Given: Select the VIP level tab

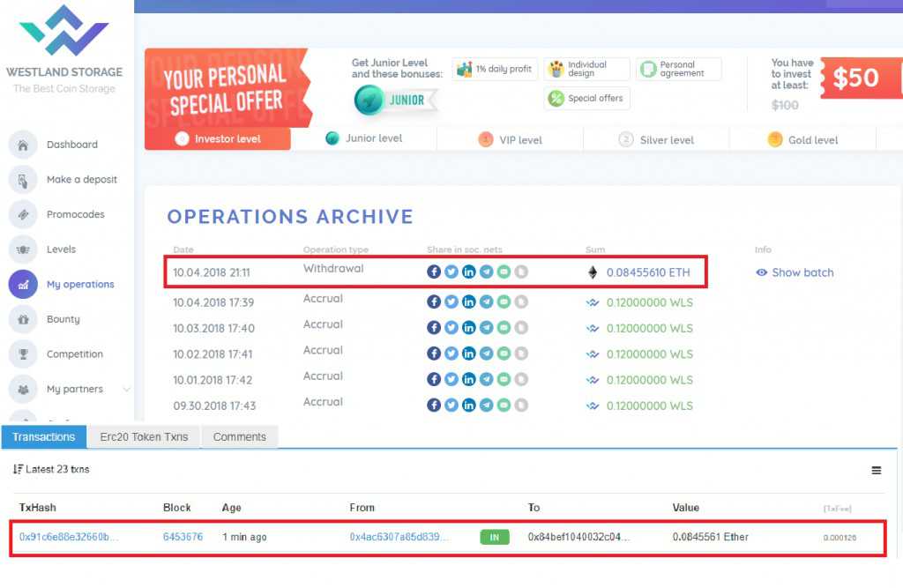Looking at the screenshot, I should pyautogui.click(x=511, y=140).
